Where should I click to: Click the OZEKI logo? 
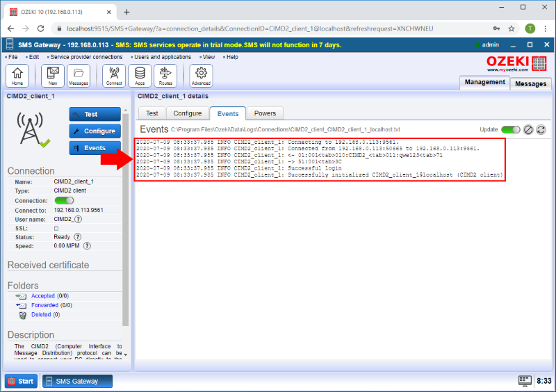(x=516, y=64)
